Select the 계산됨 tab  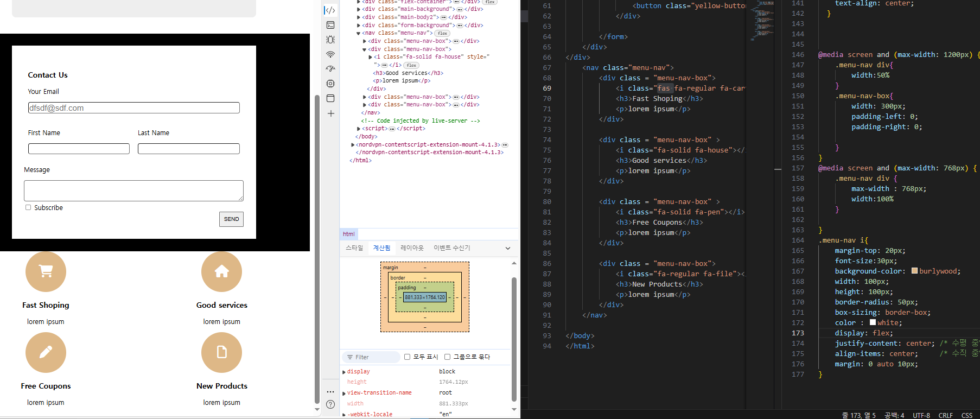(381, 247)
